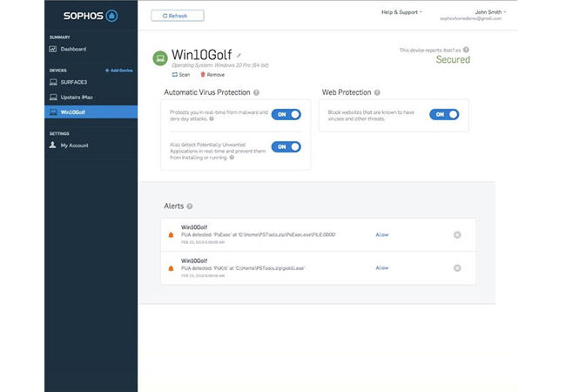Screen dimensions: 566x392
Task: Toggle Web Protection website blocking switch
Action: click(x=444, y=115)
